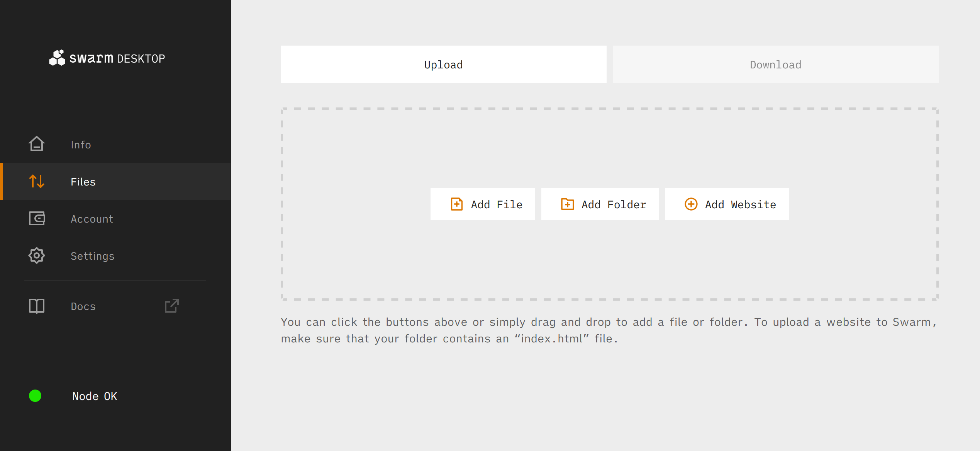Click the Account wallet icon
Screen dimensions: 980x451
tap(37, 218)
